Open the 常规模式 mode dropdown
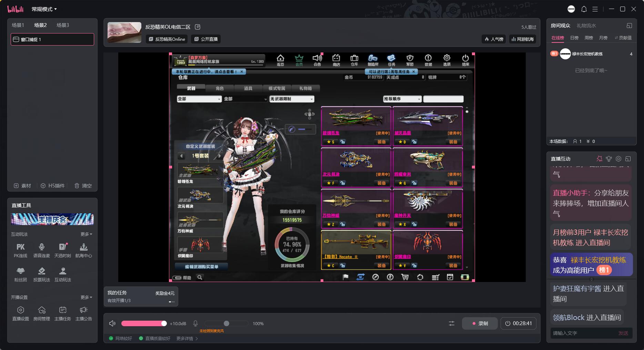The height and width of the screenshot is (350, 644). [x=44, y=9]
